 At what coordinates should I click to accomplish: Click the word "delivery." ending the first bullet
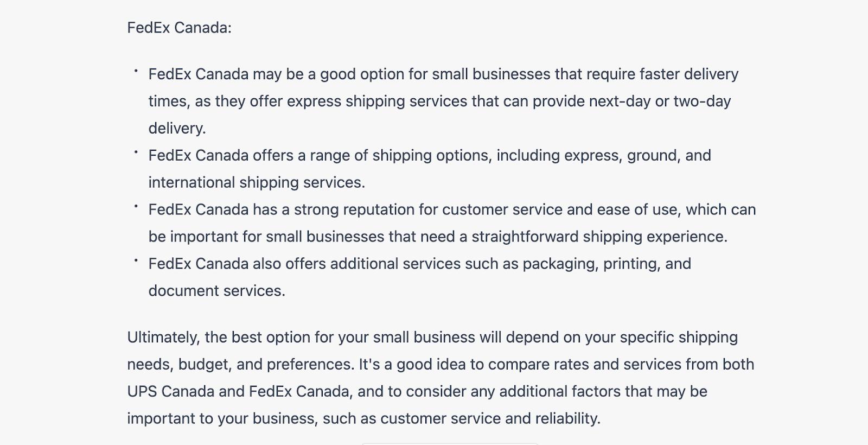coord(177,129)
